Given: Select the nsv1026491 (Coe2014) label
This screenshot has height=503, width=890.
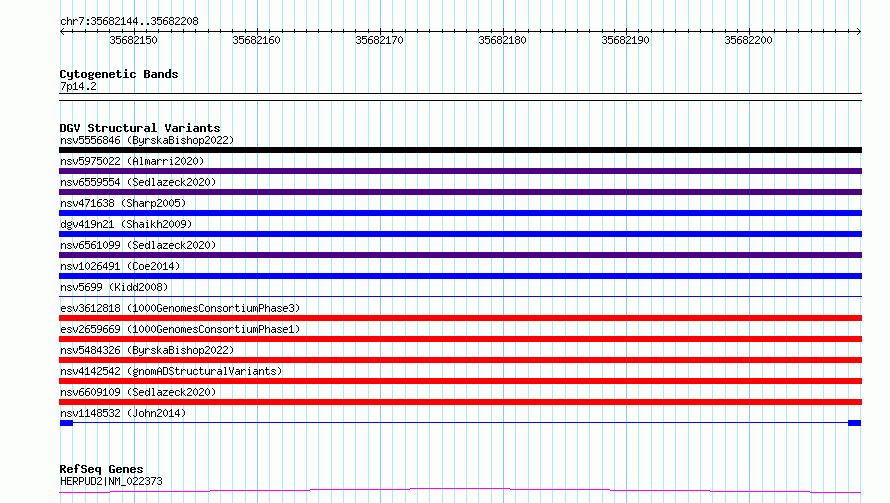Looking at the screenshot, I should tap(120, 266).
